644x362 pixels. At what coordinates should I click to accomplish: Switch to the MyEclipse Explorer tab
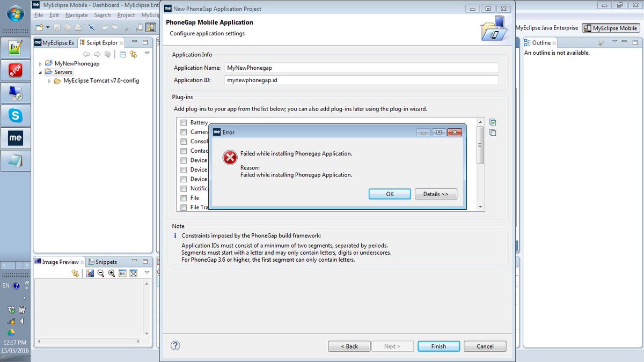(54, 42)
